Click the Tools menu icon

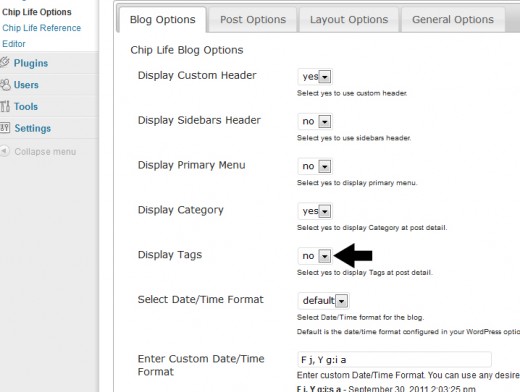[5, 106]
